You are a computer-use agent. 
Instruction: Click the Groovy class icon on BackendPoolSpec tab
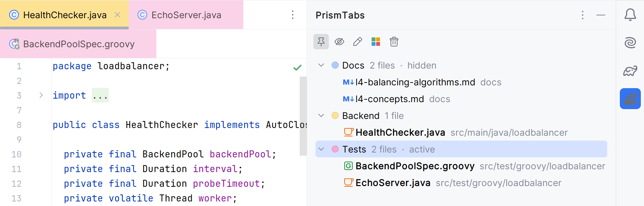point(14,44)
